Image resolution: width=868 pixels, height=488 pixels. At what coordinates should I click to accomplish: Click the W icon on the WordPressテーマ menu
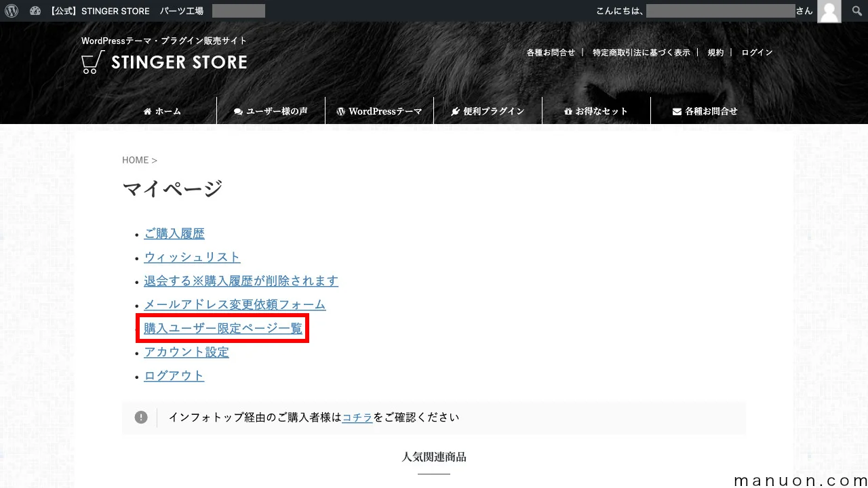coord(340,110)
